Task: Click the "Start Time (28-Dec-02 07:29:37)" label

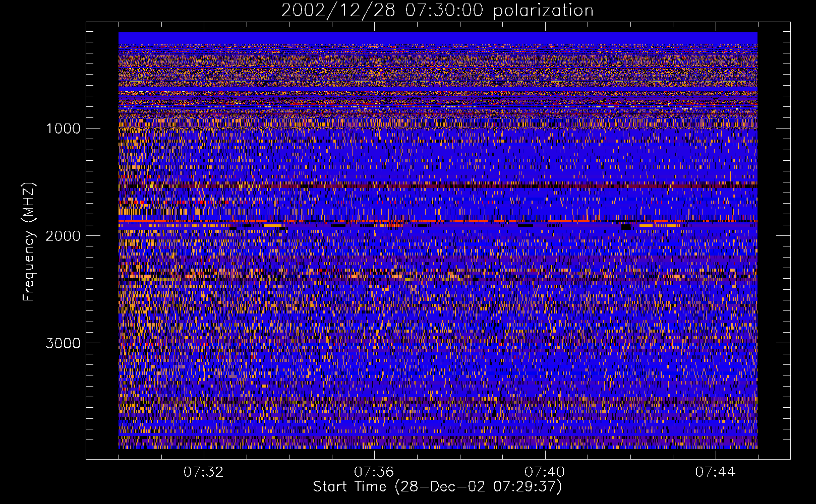Action: click(437, 487)
